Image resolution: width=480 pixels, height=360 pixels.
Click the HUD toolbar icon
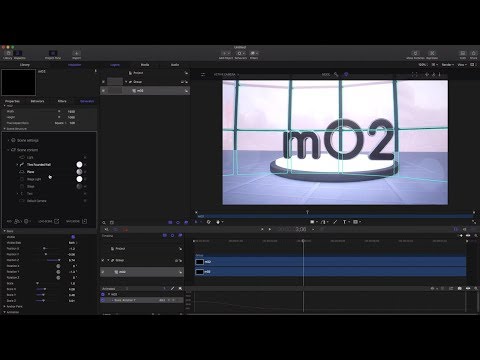463,53
